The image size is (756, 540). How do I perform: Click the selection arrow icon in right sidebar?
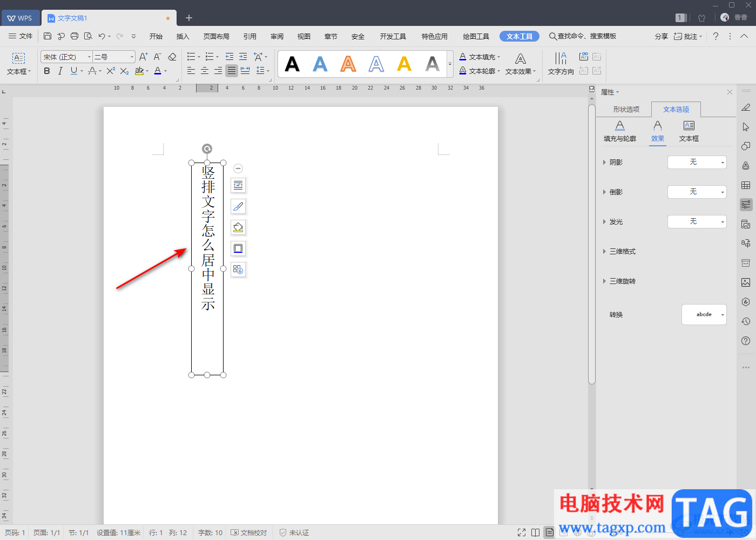click(x=746, y=127)
